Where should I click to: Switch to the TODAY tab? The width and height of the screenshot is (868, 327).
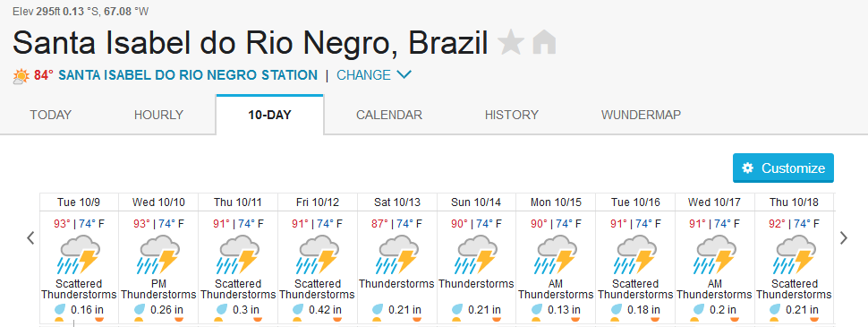pyautogui.click(x=50, y=115)
